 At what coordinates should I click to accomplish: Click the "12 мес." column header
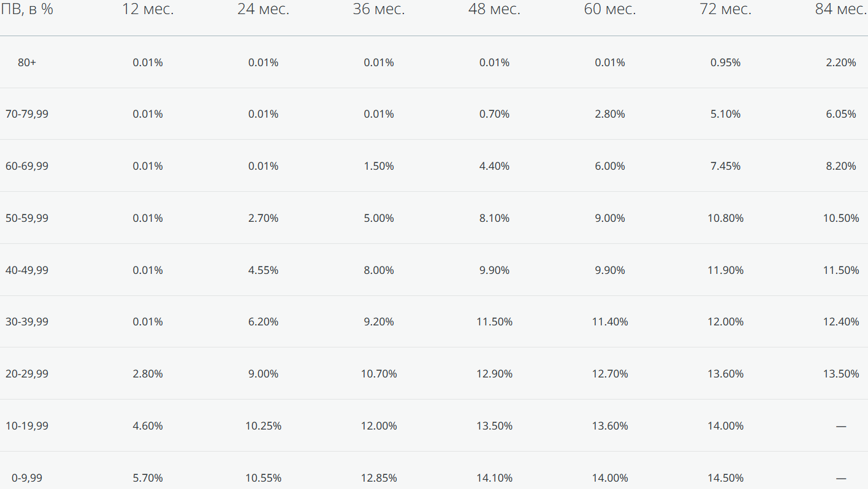tap(148, 9)
